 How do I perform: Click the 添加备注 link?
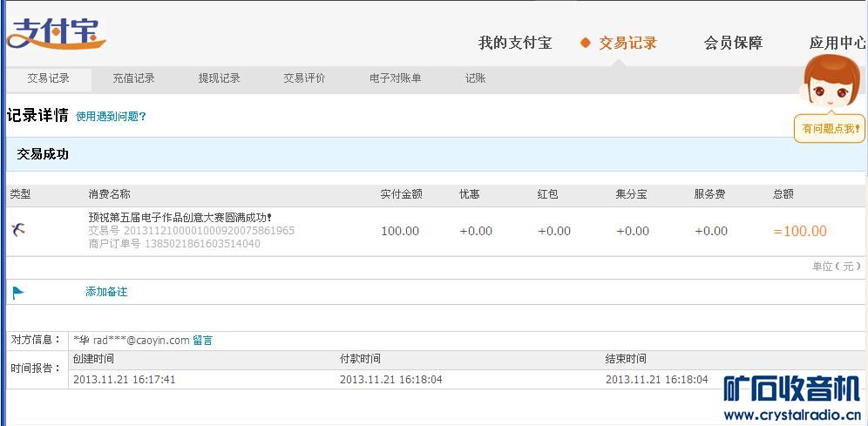pyautogui.click(x=106, y=292)
